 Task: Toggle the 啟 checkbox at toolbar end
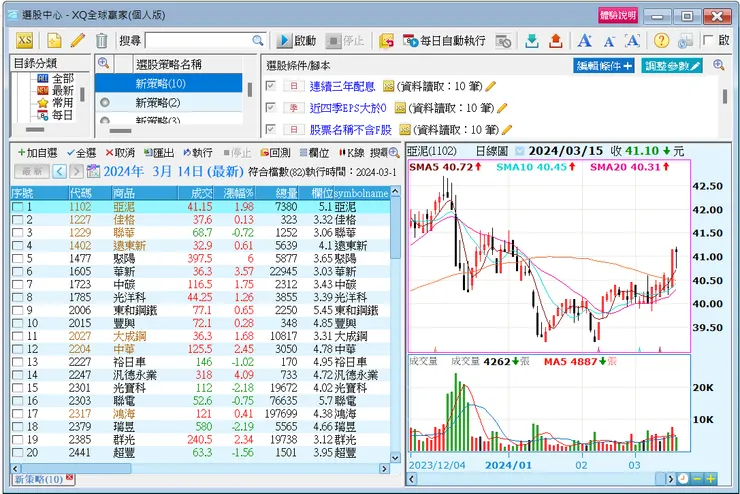pos(708,40)
